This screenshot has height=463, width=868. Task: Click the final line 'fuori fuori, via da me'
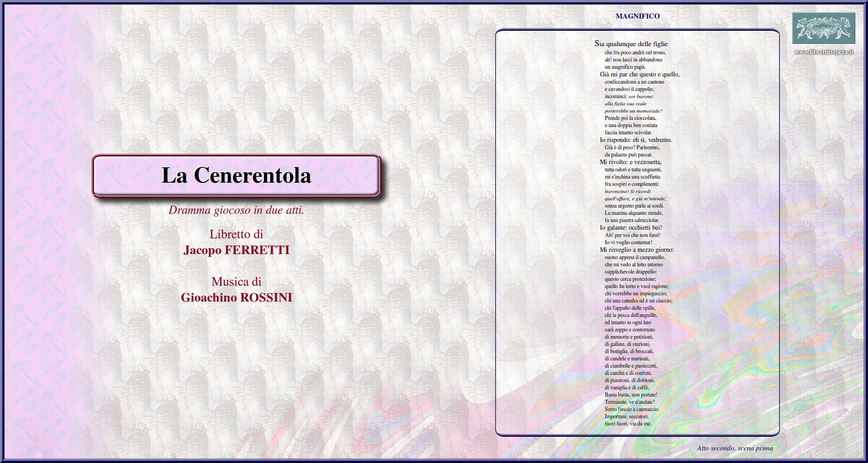(628, 424)
